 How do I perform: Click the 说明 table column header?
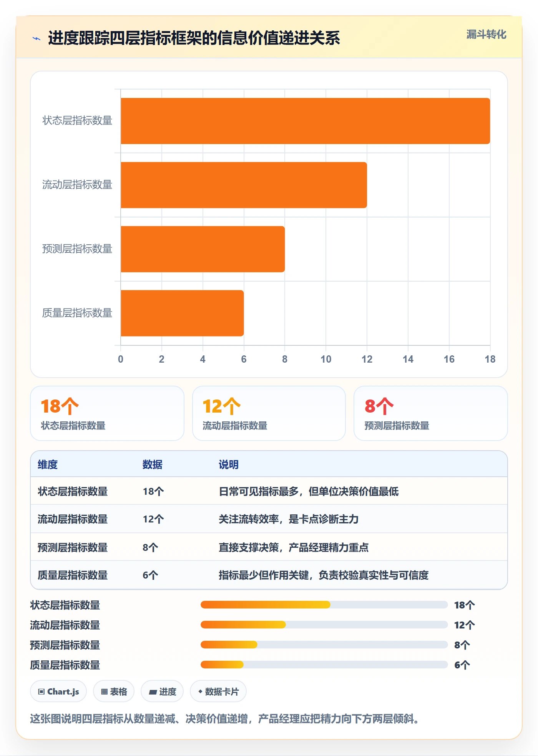point(229,464)
